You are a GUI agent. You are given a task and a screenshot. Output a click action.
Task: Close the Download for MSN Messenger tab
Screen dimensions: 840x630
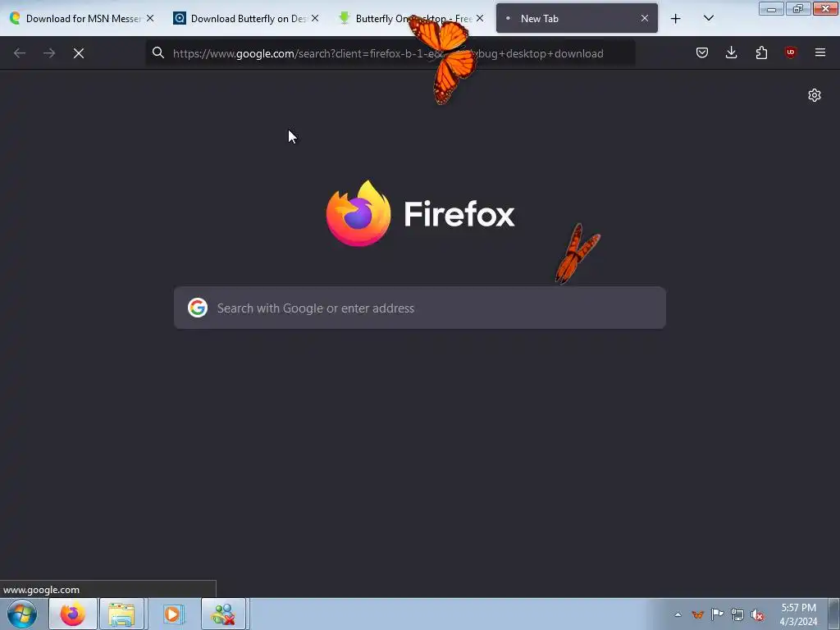(150, 18)
